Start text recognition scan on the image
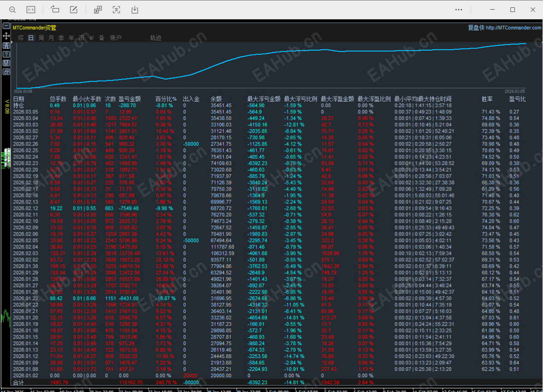The width and height of the screenshot is (543, 392). click(116, 10)
